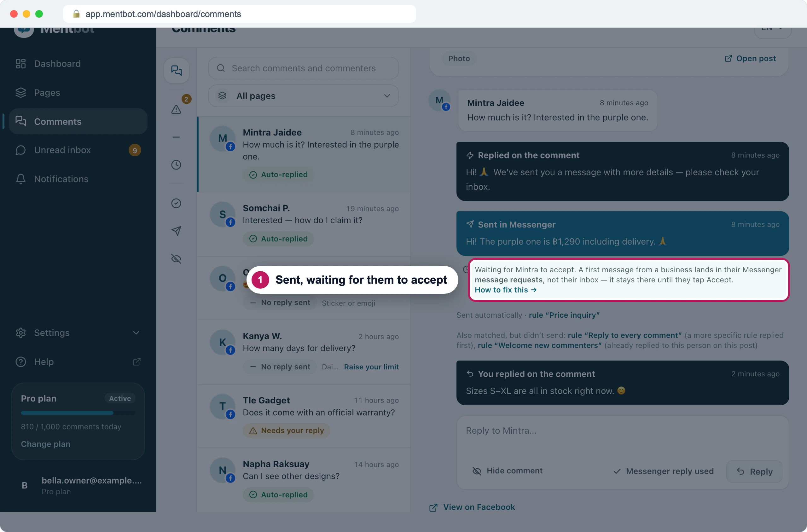
Task: Open the all-comments filter icon
Action: [x=176, y=71]
